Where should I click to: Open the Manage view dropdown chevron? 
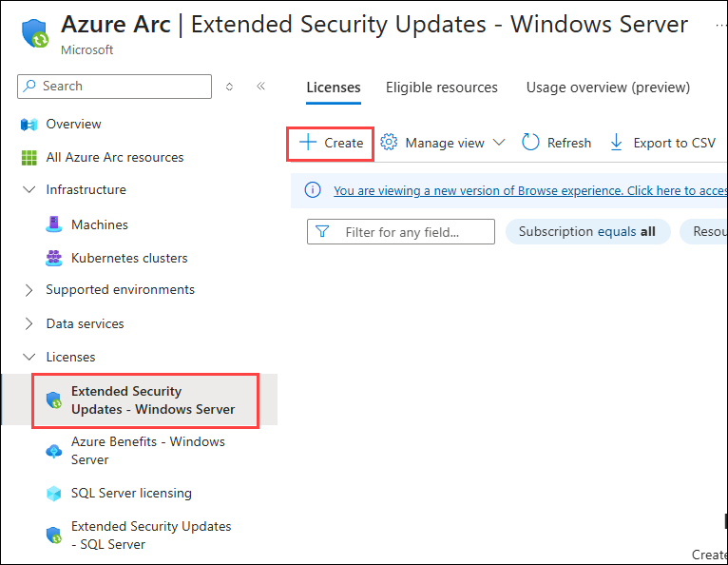tap(499, 142)
